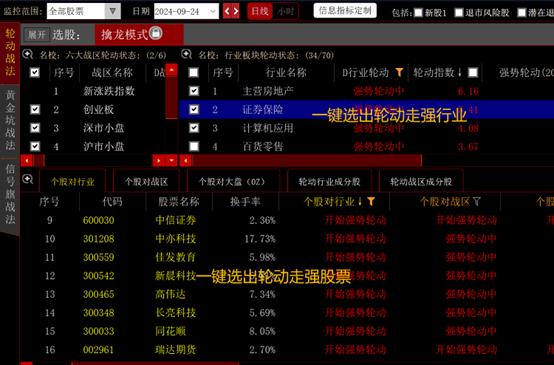Click the lock icon on 擒龙模式

click(155, 33)
